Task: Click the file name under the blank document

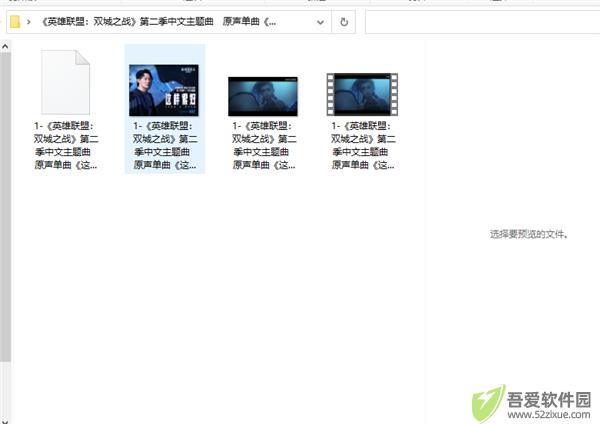Action: pyautogui.click(x=66, y=145)
